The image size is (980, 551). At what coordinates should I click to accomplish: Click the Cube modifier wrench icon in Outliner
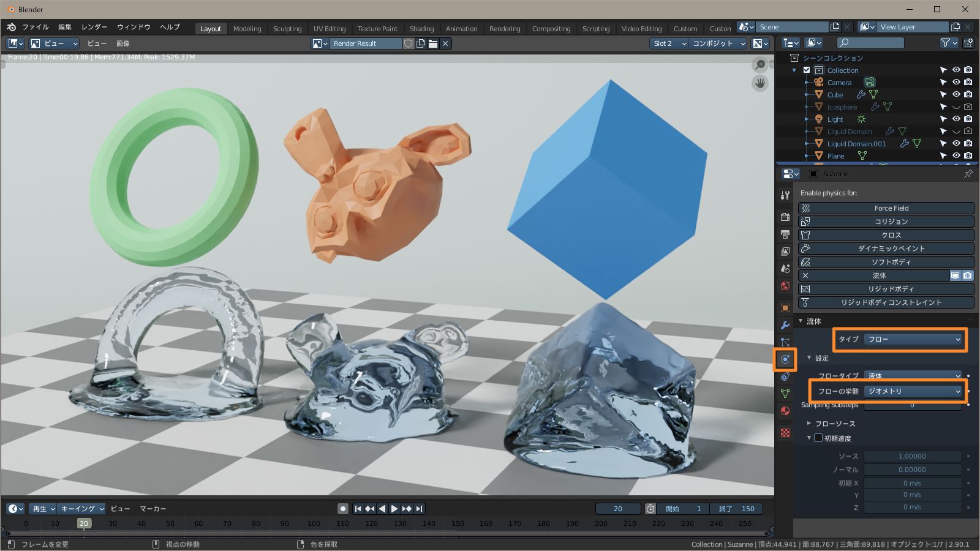point(861,95)
